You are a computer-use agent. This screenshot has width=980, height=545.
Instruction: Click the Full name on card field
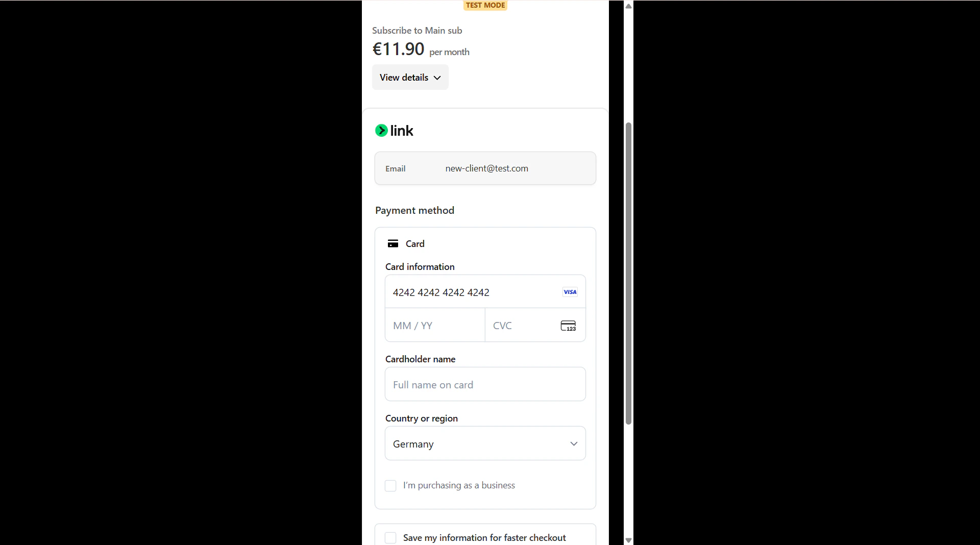(x=485, y=384)
